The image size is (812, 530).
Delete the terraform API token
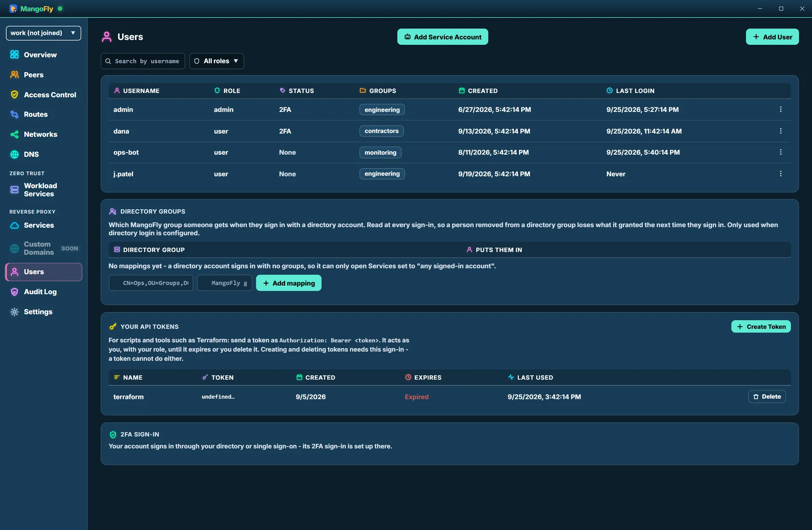coord(767,396)
